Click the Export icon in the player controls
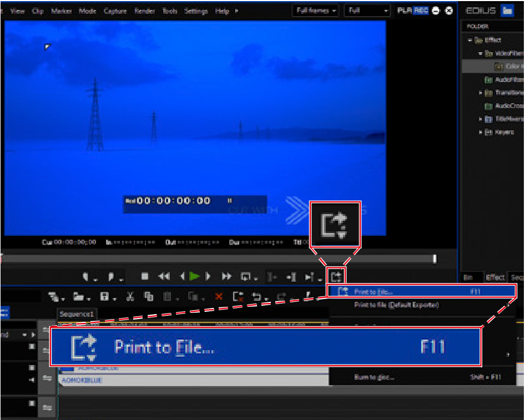This screenshot has width=525, height=420. (336, 276)
